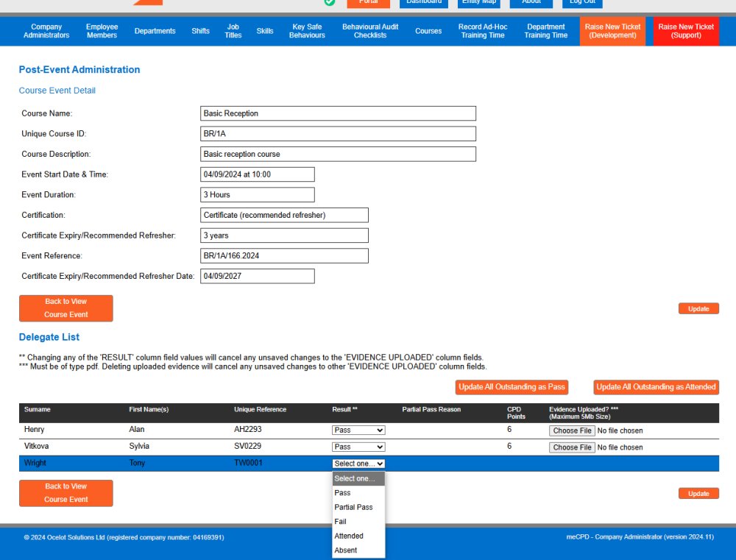This screenshot has width=736, height=560.
Task: Expand the Result dropdown for Alan Henry
Action: point(358,430)
